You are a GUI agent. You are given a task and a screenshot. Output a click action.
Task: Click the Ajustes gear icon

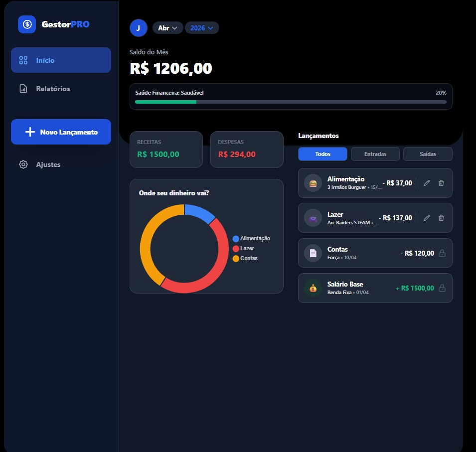point(23,164)
